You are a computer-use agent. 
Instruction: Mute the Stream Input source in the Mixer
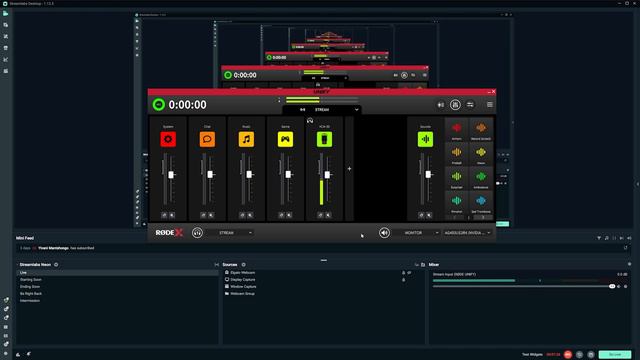[619, 287]
